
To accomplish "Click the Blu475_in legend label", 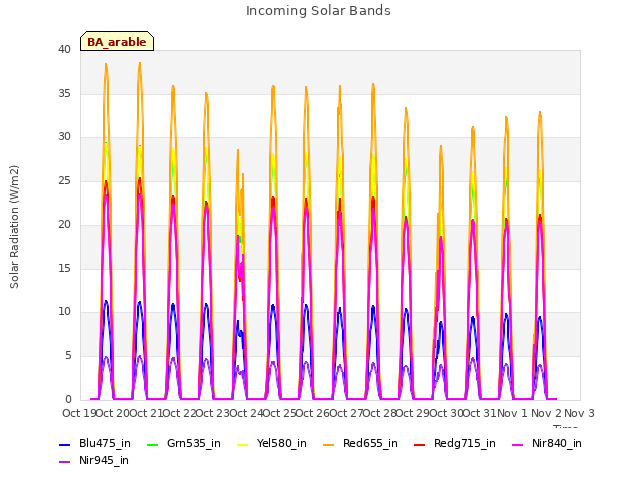I will (105, 443).
